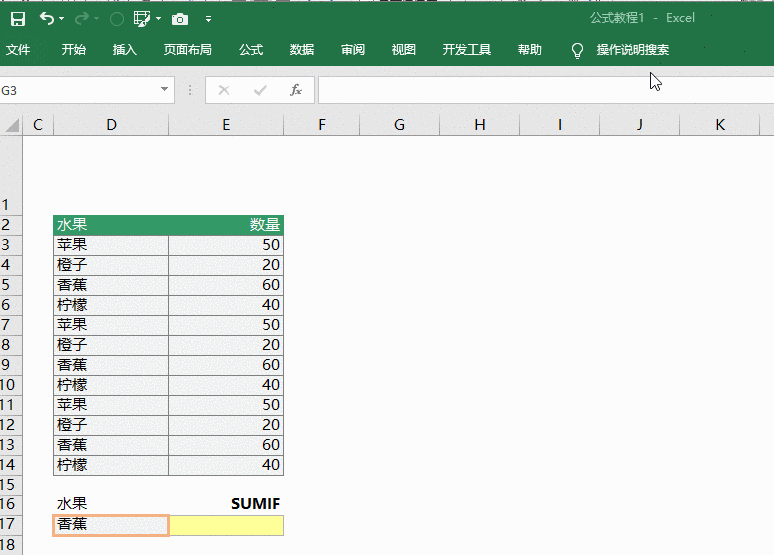The image size is (774, 555).
Task: Open the 公式 ribbon tab
Action: 251,50
